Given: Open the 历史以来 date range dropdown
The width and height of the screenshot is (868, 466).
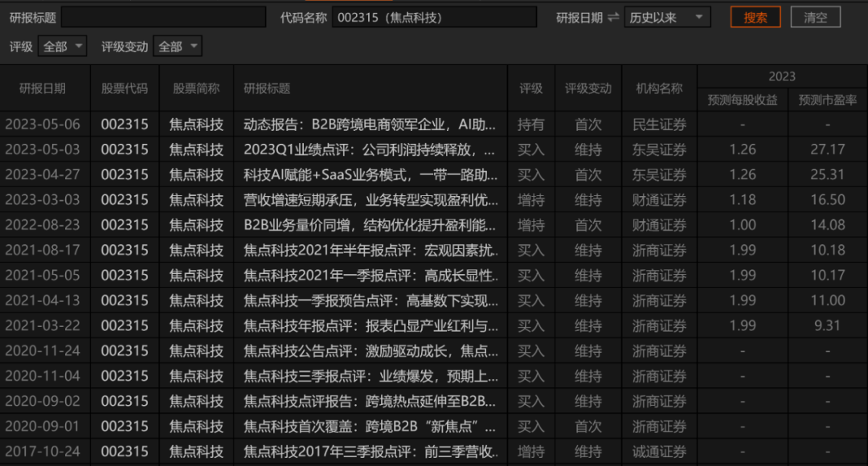Looking at the screenshot, I should click(x=667, y=18).
